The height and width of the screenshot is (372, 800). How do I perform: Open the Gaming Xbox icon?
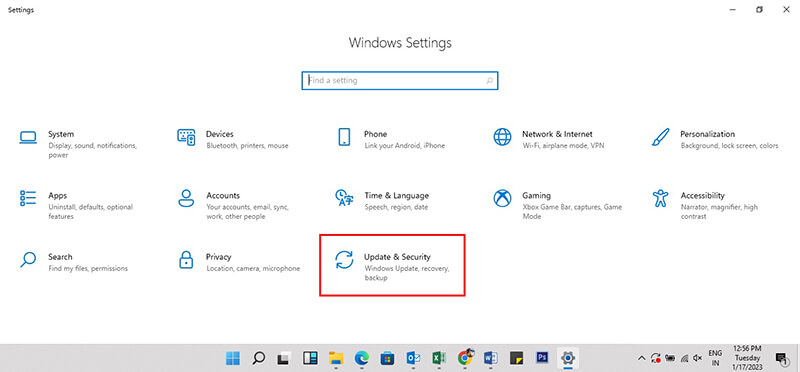pyautogui.click(x=503, y=198)
